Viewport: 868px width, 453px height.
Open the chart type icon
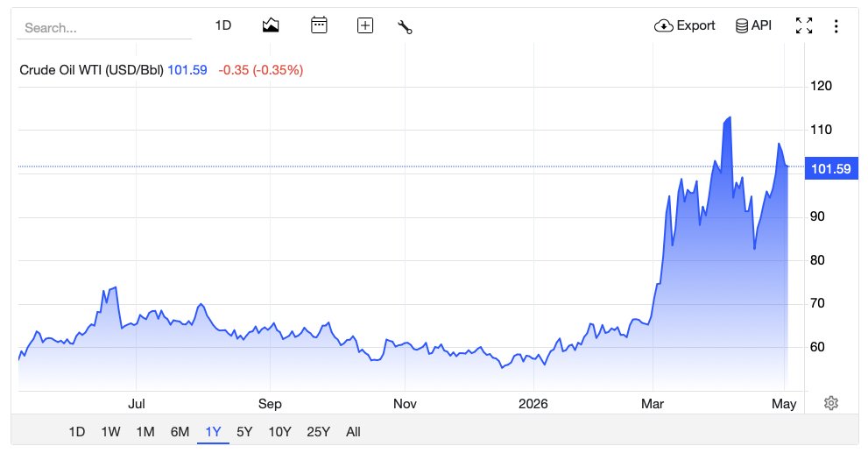(270, 25)
